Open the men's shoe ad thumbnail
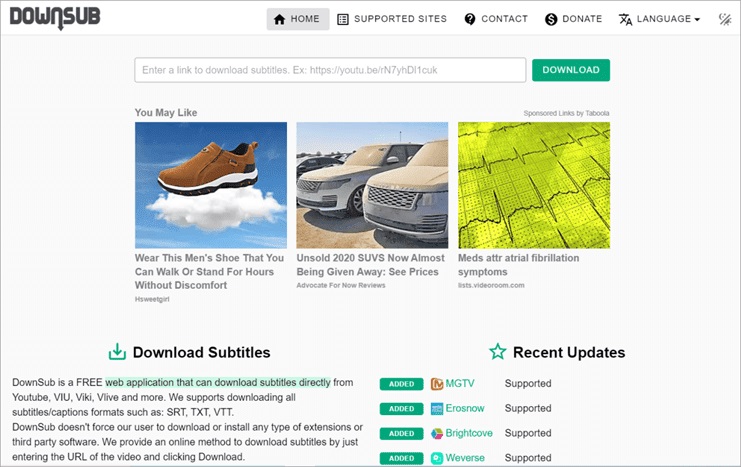The width and height of the screenshot is (741, 467). [210, 183]
